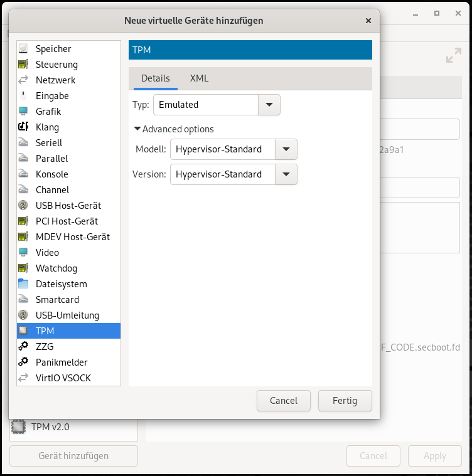Screen dimensions: 472x476
Task: Switch to the XML tab
Action: click(x=199, y=78)
